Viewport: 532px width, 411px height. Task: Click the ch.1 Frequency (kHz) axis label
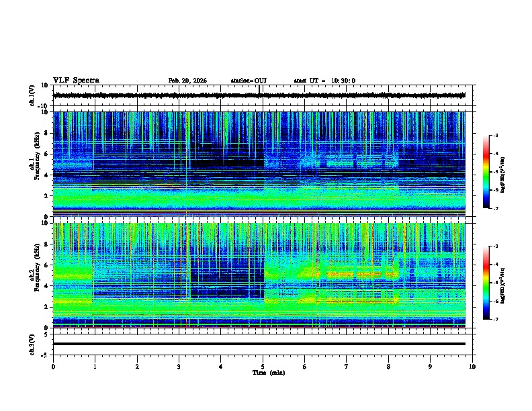pos(34,156)
